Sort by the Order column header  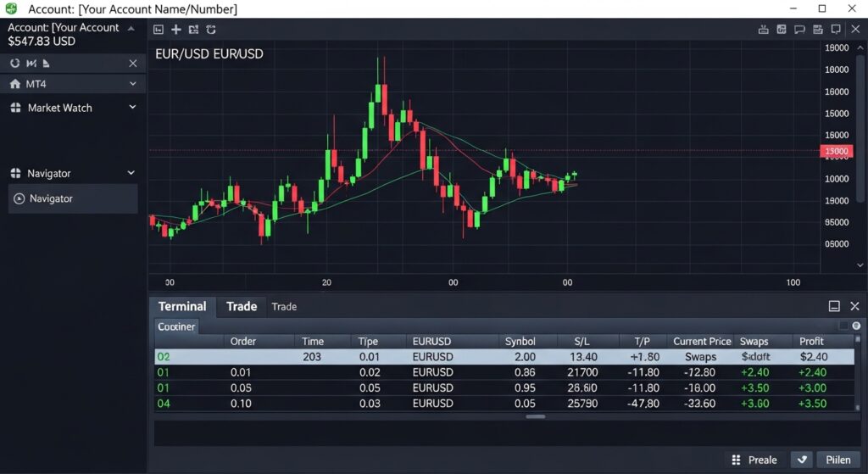[x=243, y=341]
